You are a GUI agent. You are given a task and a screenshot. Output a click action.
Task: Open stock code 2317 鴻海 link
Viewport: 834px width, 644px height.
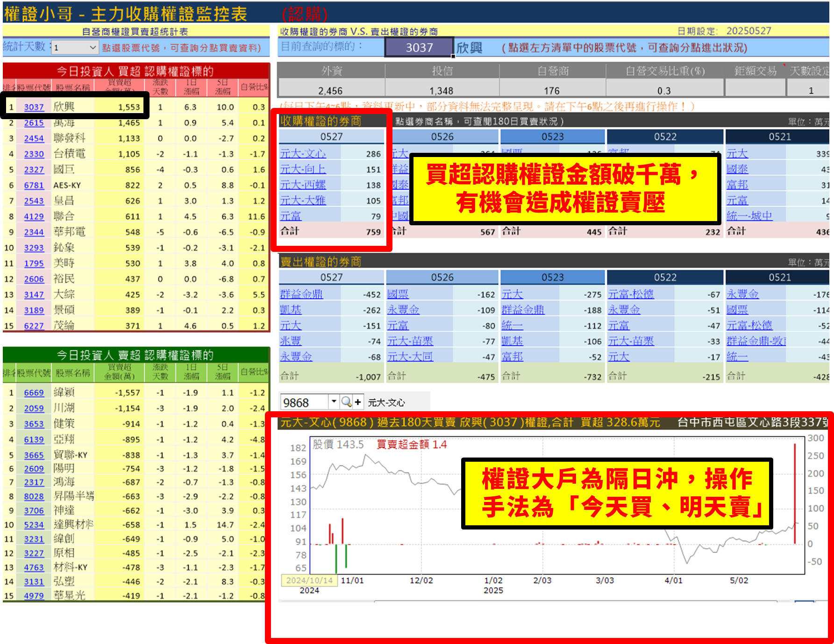tap(34, 482)
